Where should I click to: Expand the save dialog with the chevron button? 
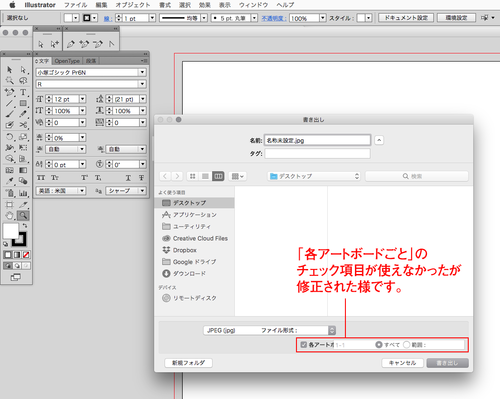tap(379, 140)
